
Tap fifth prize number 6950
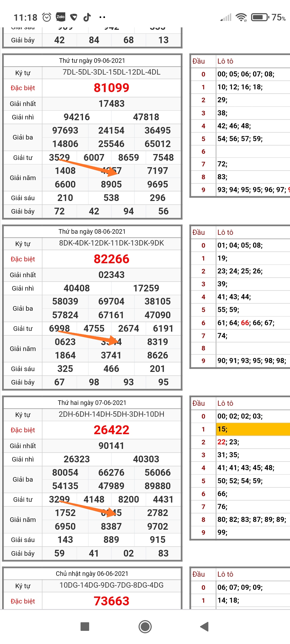coord(65,526)
